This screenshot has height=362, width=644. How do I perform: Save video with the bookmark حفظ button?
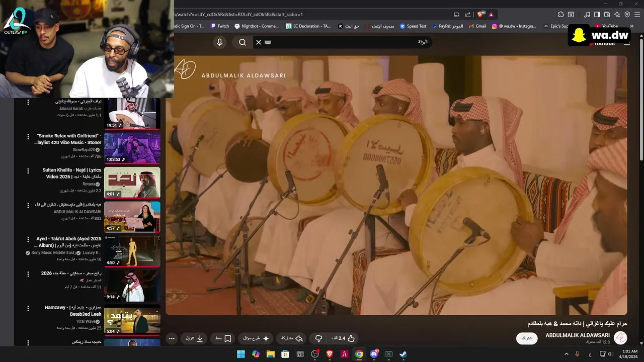(x=223, y=338)
